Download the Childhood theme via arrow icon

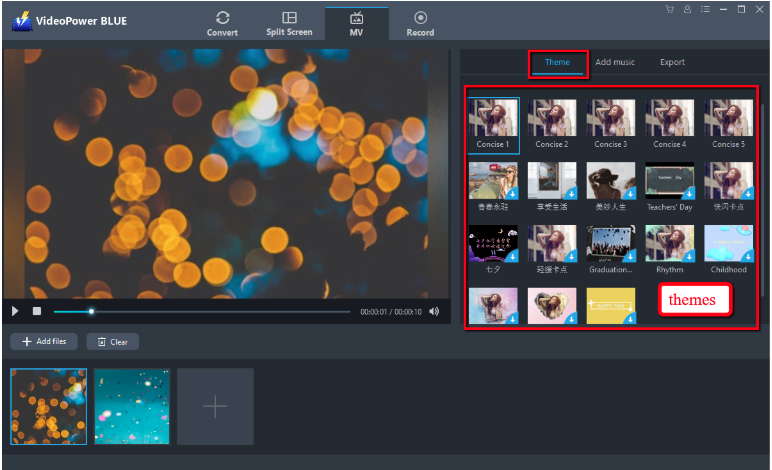point(748,256)
